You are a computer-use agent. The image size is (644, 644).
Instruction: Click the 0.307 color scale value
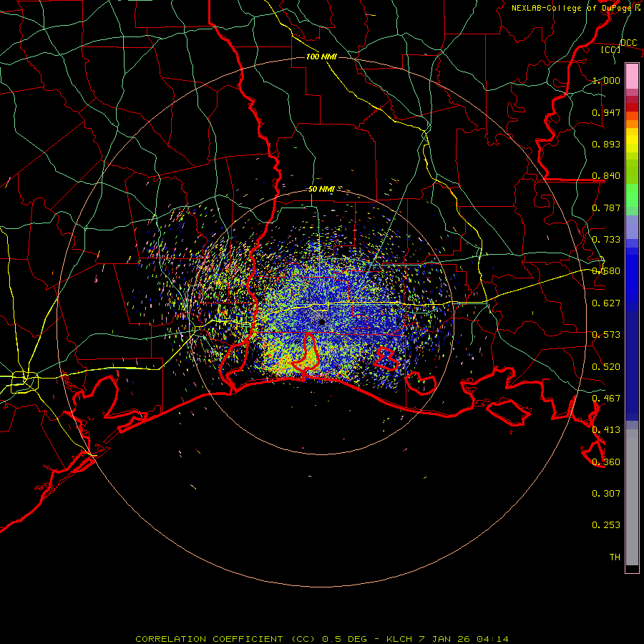tap(606, 494)
